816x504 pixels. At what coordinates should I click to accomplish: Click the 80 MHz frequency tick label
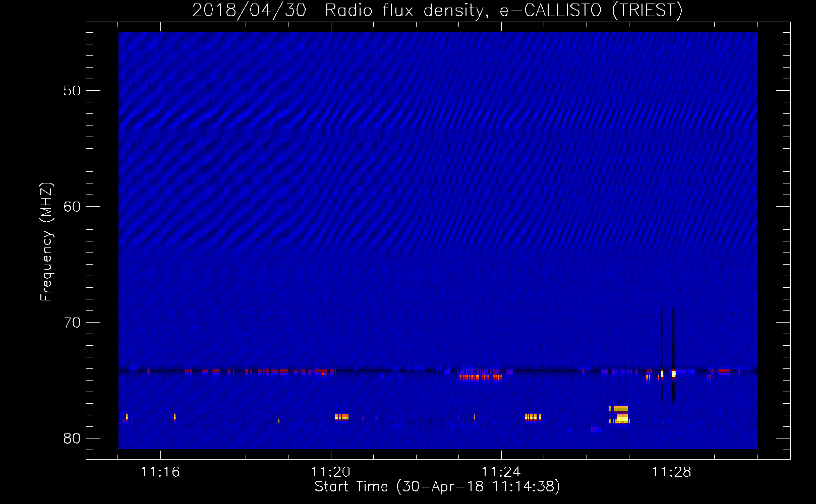(x=72, y=438)
